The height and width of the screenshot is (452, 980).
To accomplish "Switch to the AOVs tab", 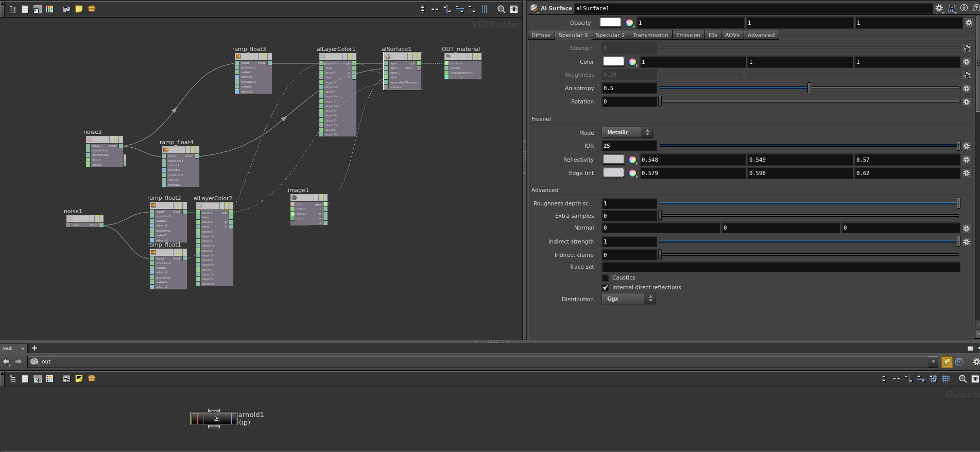I will [732, 35].
